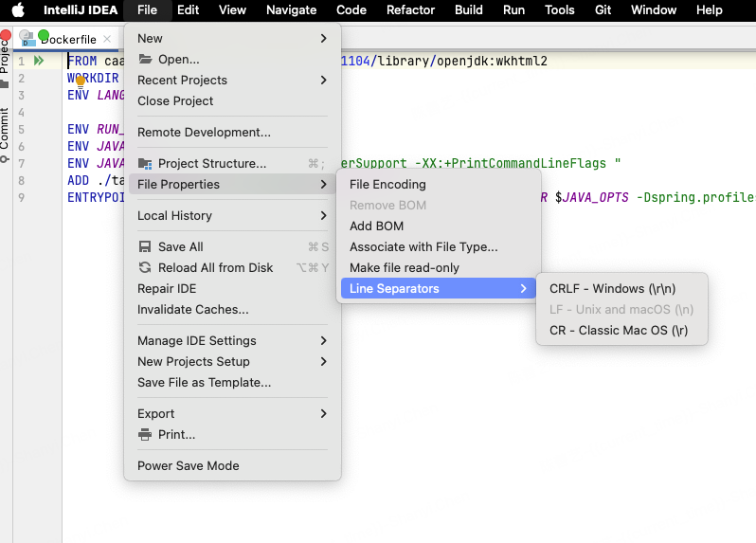Expand the Manage IDE Settings submenu arrow

[x=323, y=340]
